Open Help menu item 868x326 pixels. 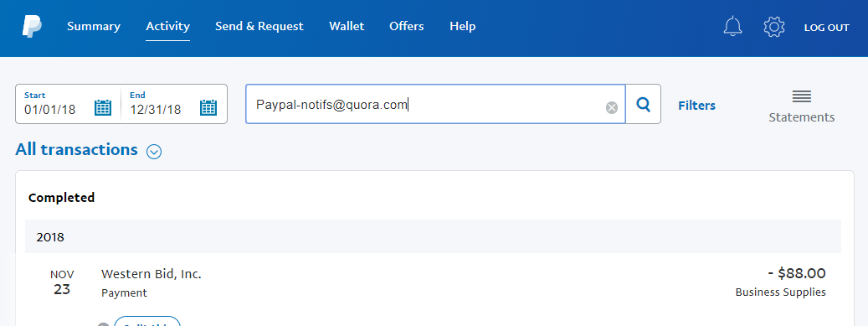click(x=462, y=26)
